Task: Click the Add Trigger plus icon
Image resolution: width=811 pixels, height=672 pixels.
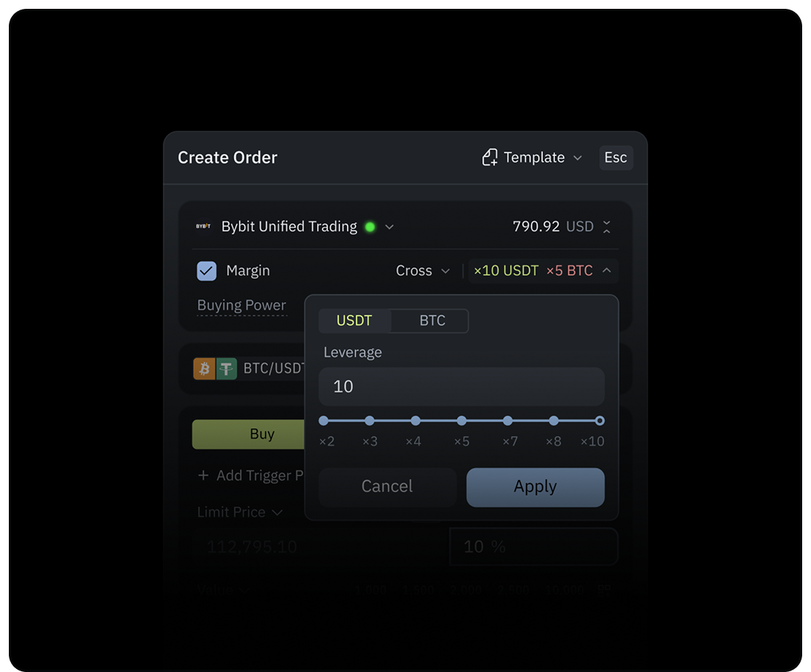Action: (203, 475)
